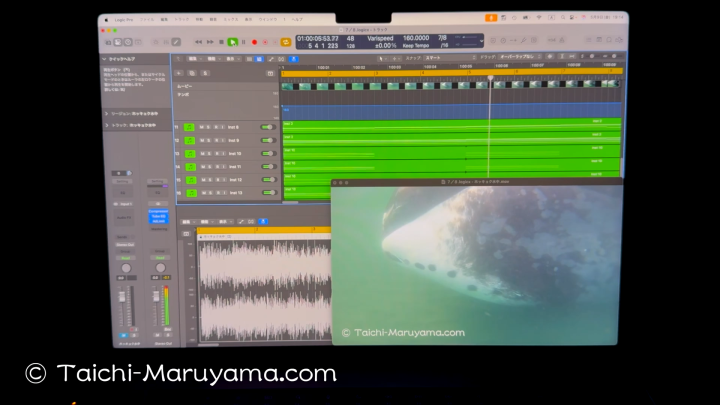720x405 pixels.
Task: Click the Setting button on left channel strip
Action: pos(122,182)
